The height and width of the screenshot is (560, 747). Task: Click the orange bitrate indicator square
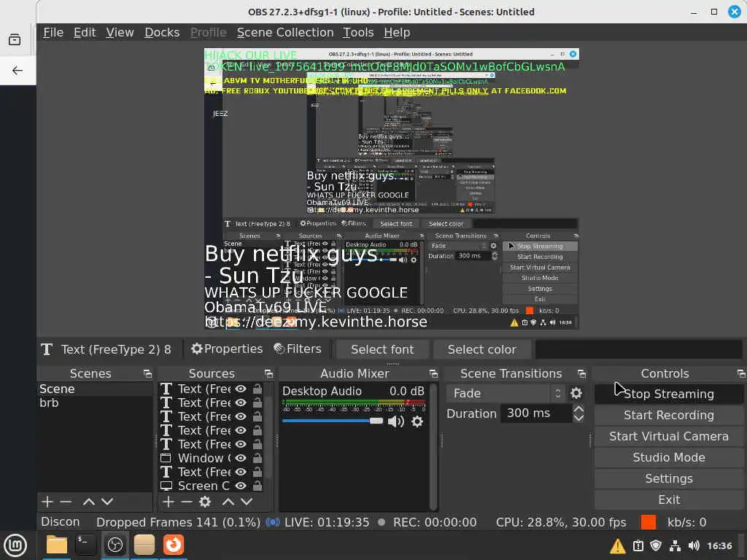649,522
